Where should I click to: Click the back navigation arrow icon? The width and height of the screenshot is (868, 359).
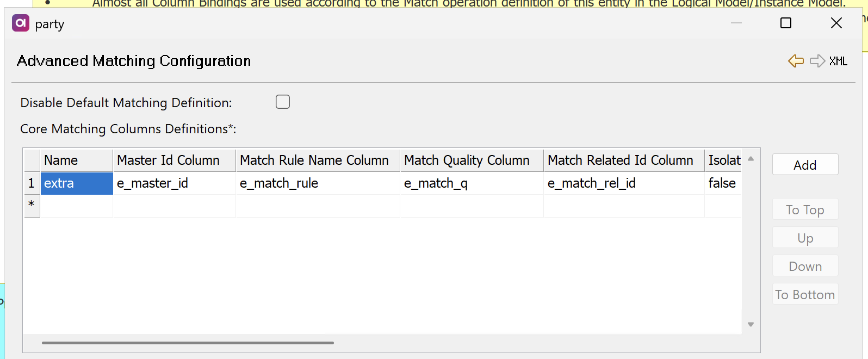click(795, 61)
